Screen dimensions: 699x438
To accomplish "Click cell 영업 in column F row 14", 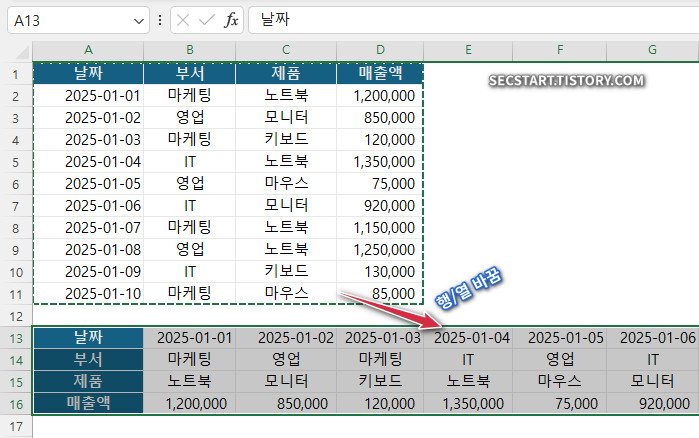I will pos(559,360).
